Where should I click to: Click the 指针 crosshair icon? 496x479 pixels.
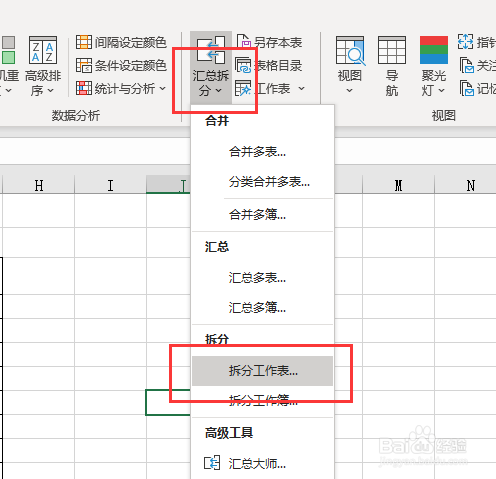[465, 42]
